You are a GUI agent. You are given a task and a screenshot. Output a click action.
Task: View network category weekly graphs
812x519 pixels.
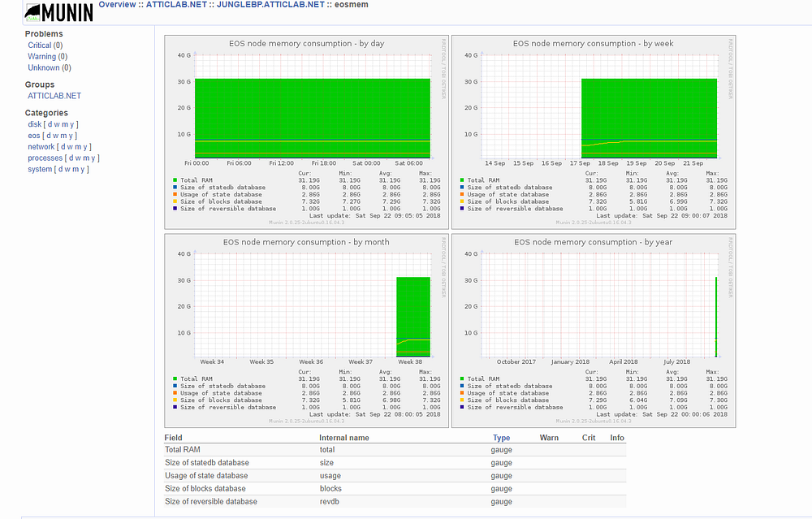pos(70,147)
